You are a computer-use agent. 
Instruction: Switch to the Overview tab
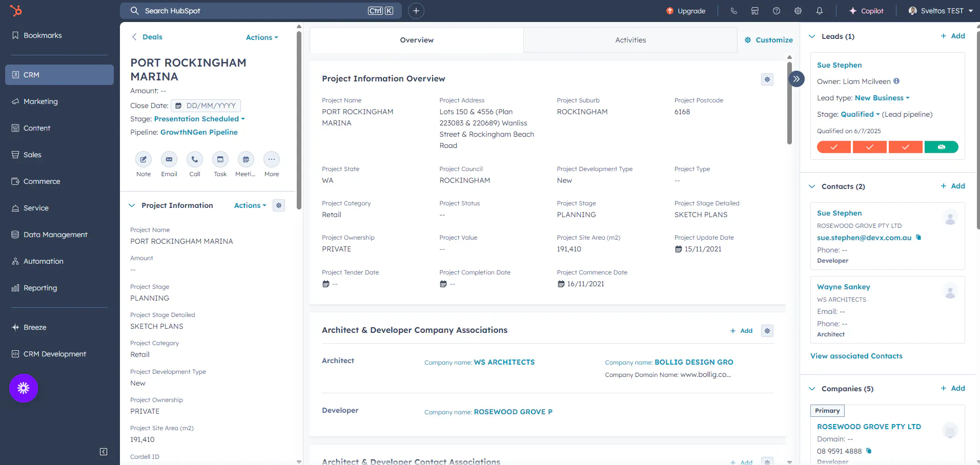tap(417, 40)
